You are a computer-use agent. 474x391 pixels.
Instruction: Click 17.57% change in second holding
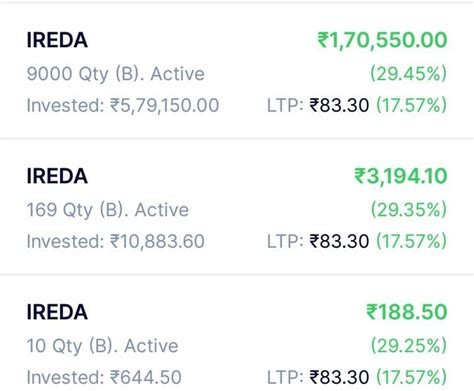(411, 241)
